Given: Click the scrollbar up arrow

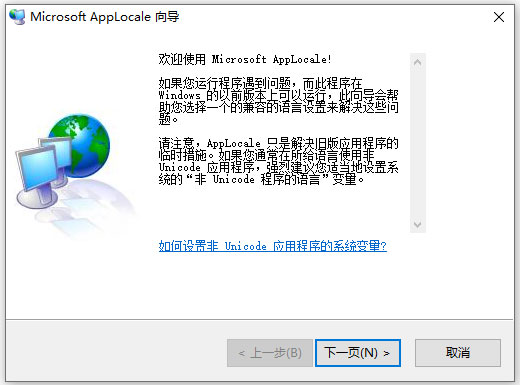Looking at the screenshot, I should pos(418,62).
